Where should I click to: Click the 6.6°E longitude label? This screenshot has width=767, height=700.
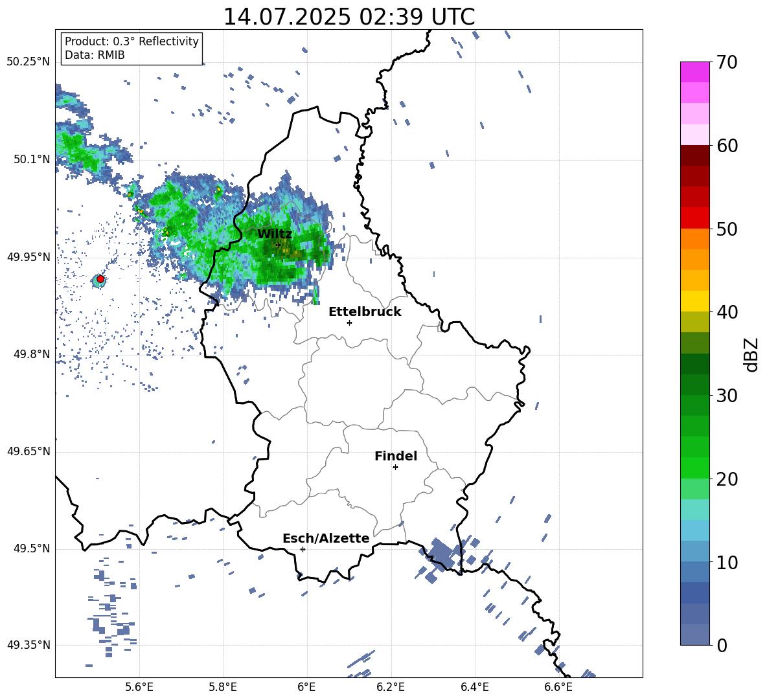[558, 687]
